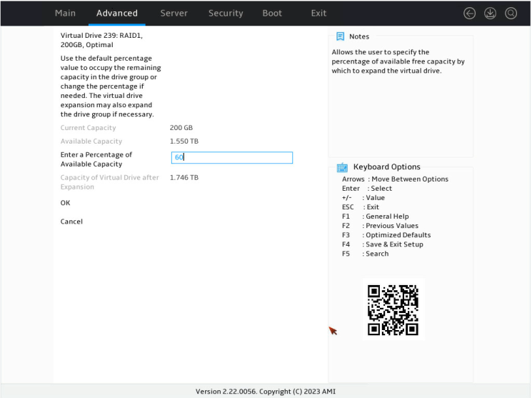
Task: Click the 'ESC : Exit' line
Action: (361, 207)
